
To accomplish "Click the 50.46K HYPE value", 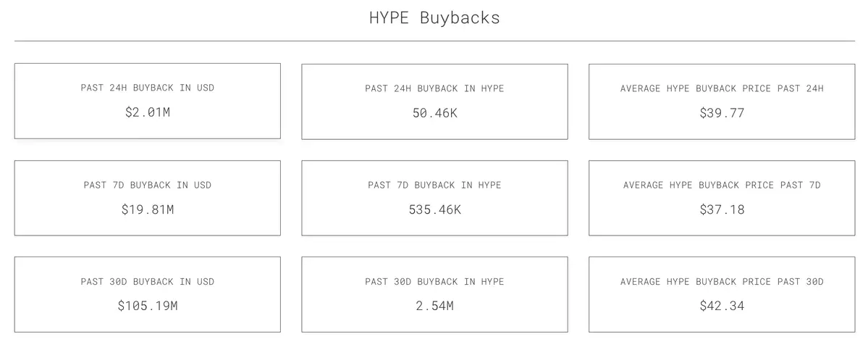I will click(x=434, y=113).
